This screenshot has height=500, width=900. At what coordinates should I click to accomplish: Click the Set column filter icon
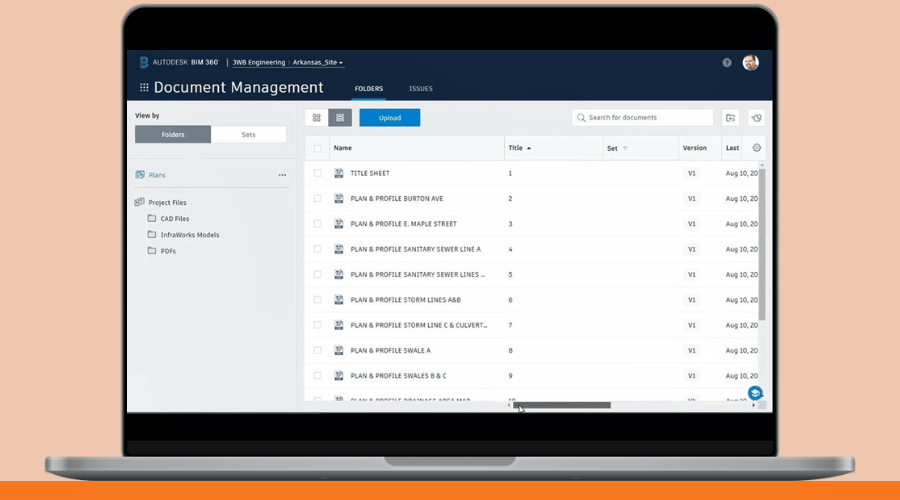625,148
